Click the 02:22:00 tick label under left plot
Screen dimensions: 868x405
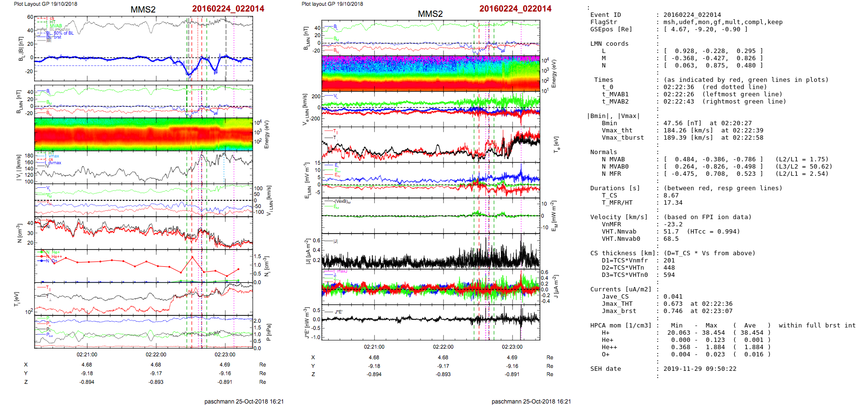pos(156,354)
